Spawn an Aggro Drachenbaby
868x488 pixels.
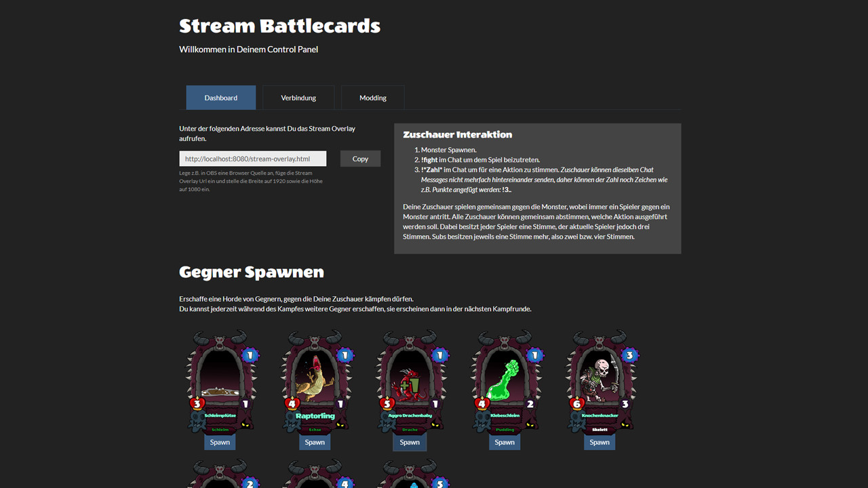pos(410,442)
